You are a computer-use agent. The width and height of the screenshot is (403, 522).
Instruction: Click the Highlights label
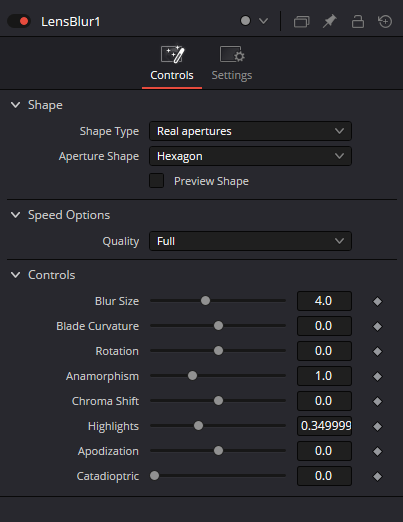pyautogui.click(x=113, y=426)
